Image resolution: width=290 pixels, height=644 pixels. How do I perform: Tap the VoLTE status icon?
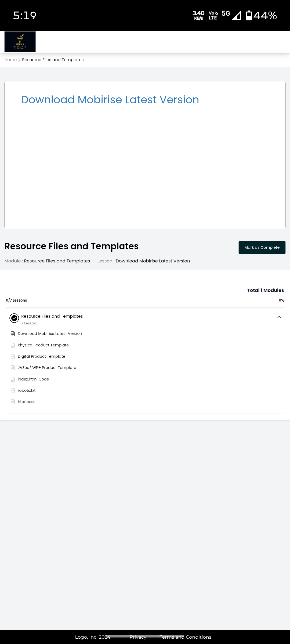(213, 16)
